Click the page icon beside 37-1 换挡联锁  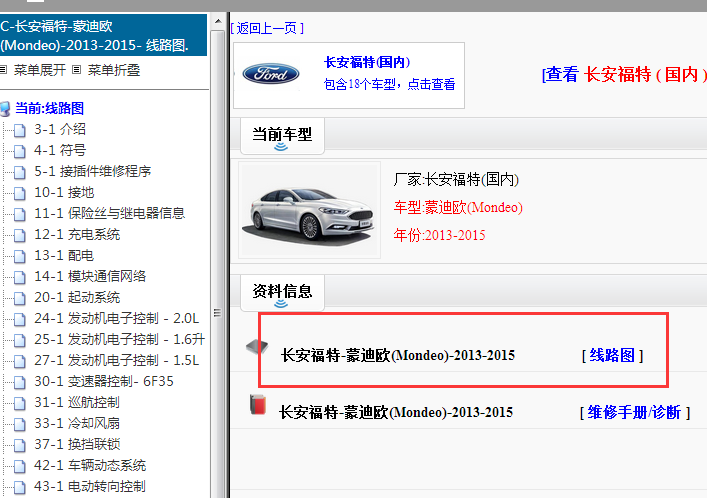[19, 445]
